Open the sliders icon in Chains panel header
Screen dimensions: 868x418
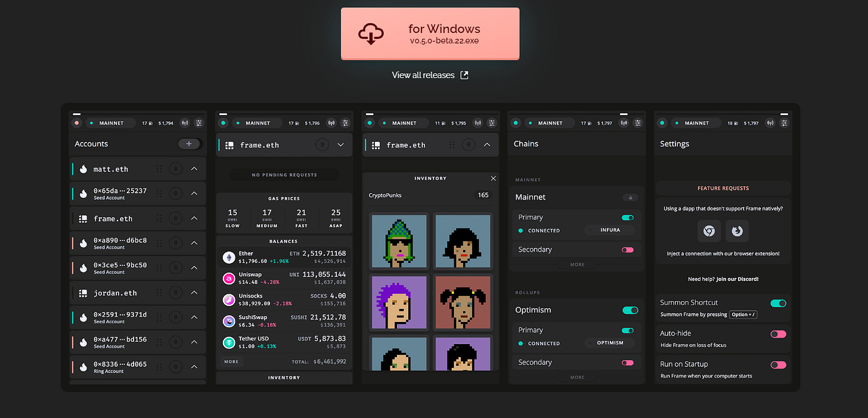click(638, 123)
